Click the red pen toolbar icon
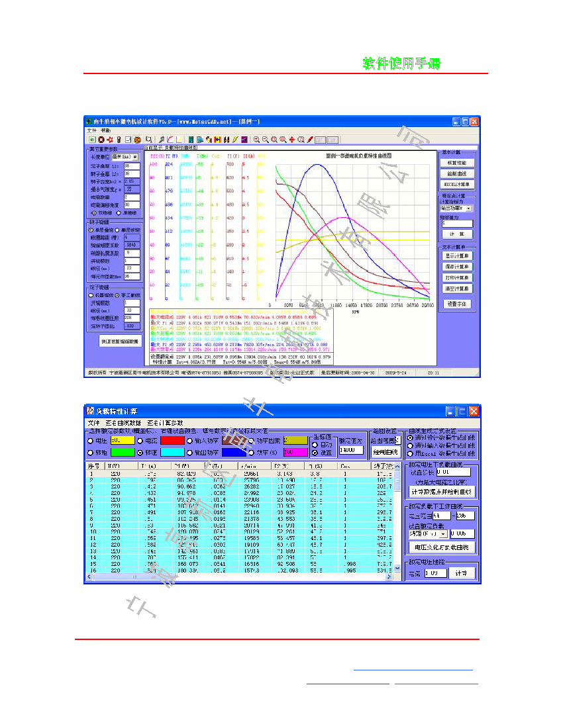This screenshot has height=728, width=563. click(309, 140)
